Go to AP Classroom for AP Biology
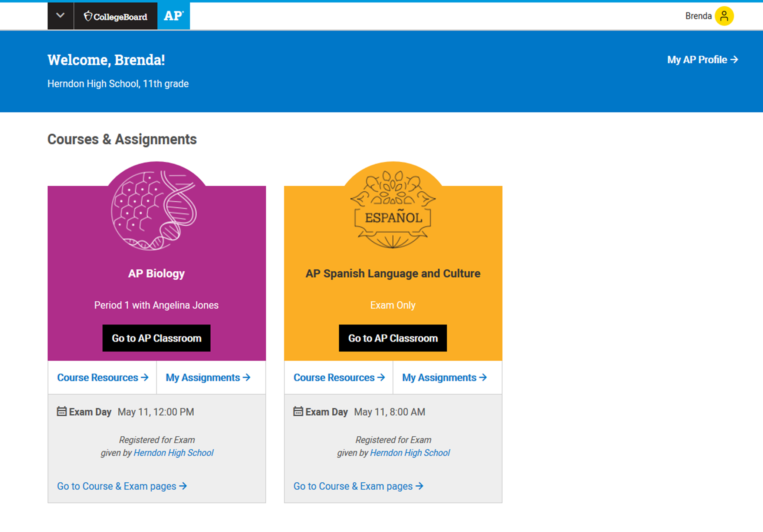This screenshot has height=532, width=763. 157,338
